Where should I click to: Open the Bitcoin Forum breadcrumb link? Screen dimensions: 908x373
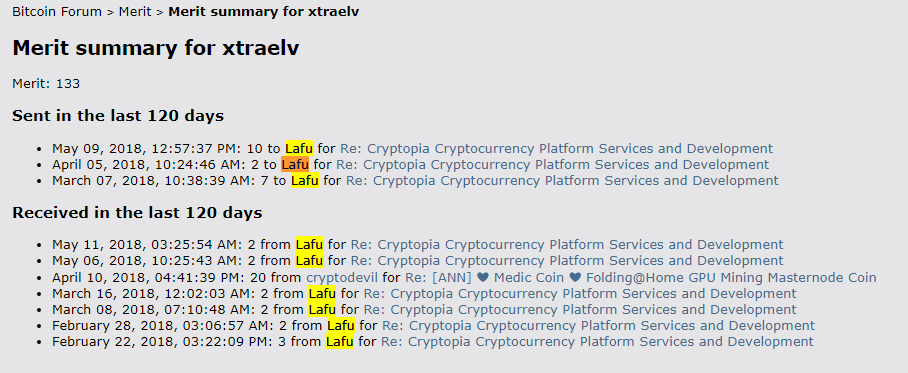click(x=57, y=12)
